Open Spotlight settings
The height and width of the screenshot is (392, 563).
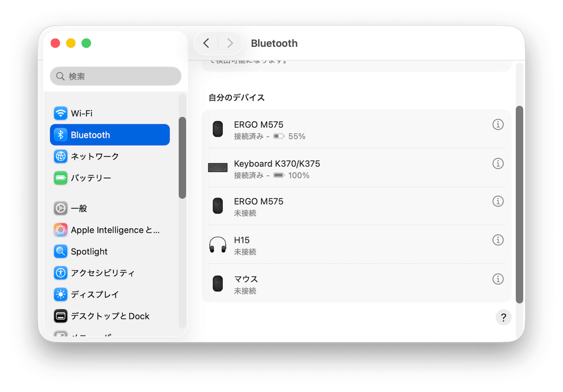pos(110,251)
